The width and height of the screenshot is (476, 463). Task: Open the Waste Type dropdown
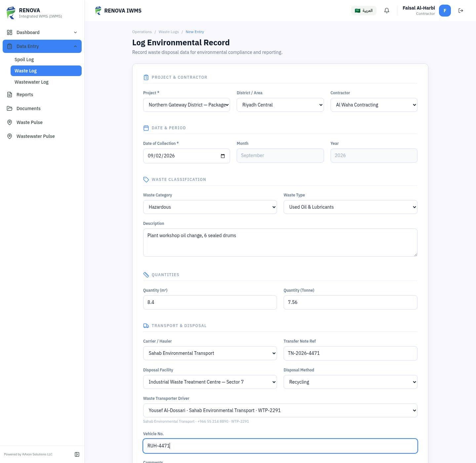(x=350, y=207)
